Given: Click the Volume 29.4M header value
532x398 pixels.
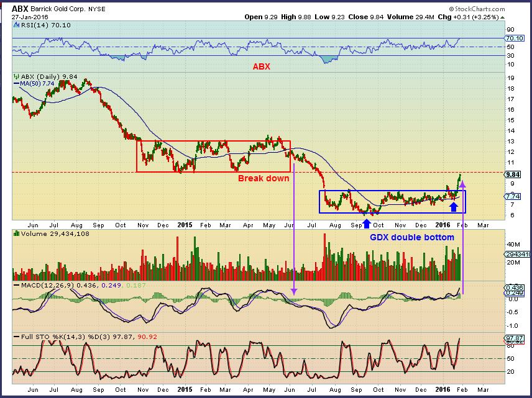Looking at the screenshot, I should pyautogui.click(x=411, y=17).
